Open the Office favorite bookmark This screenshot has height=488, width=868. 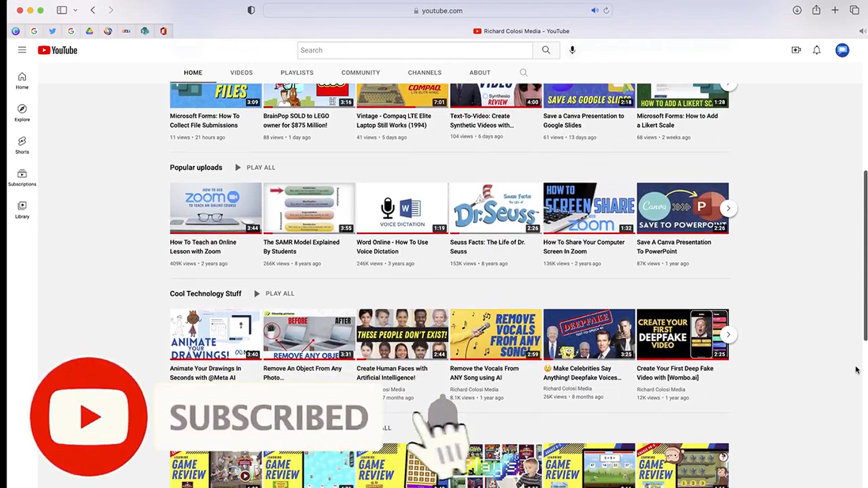coord(163,31)
